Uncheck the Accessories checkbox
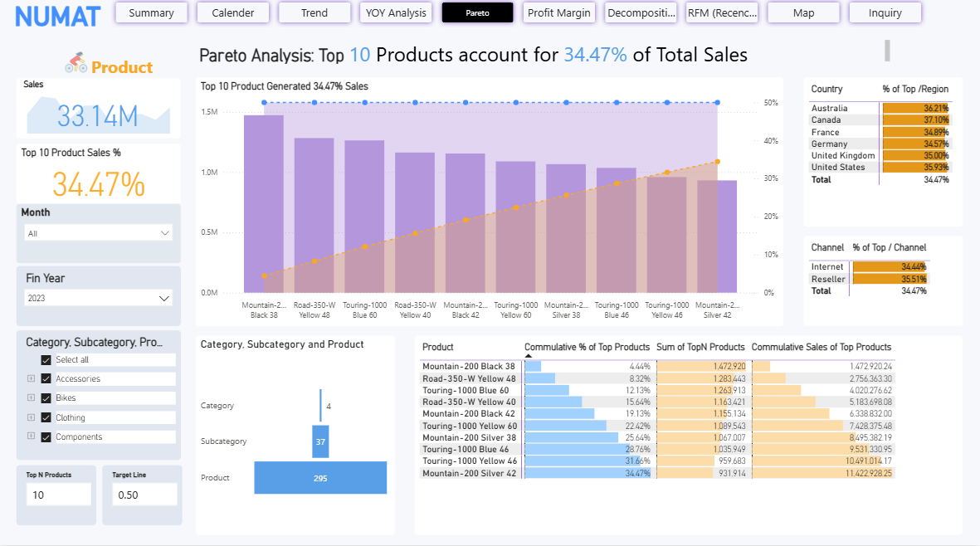The image size is (980, 546). 46,378
